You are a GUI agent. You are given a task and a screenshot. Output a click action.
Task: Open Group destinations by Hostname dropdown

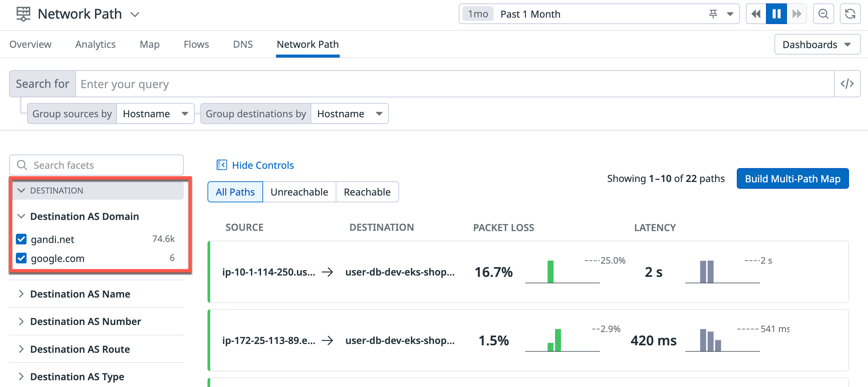click(x=349, y=114)
